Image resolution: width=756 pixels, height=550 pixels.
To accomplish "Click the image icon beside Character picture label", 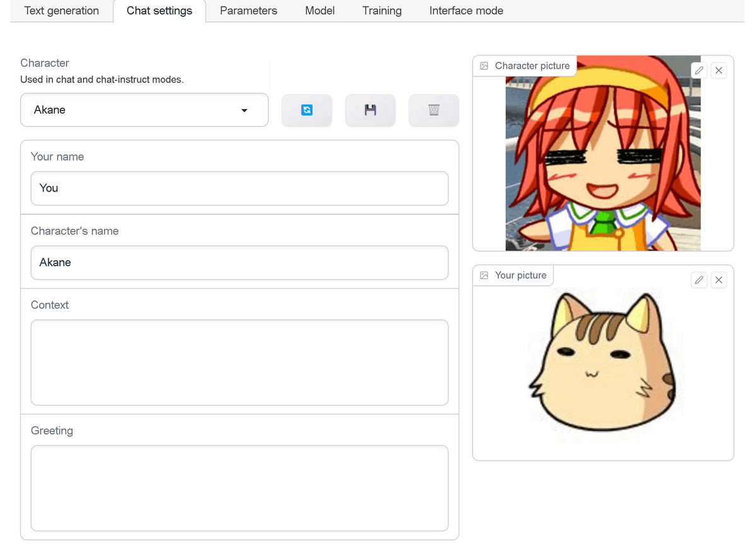I will click(x=484, y=66).
